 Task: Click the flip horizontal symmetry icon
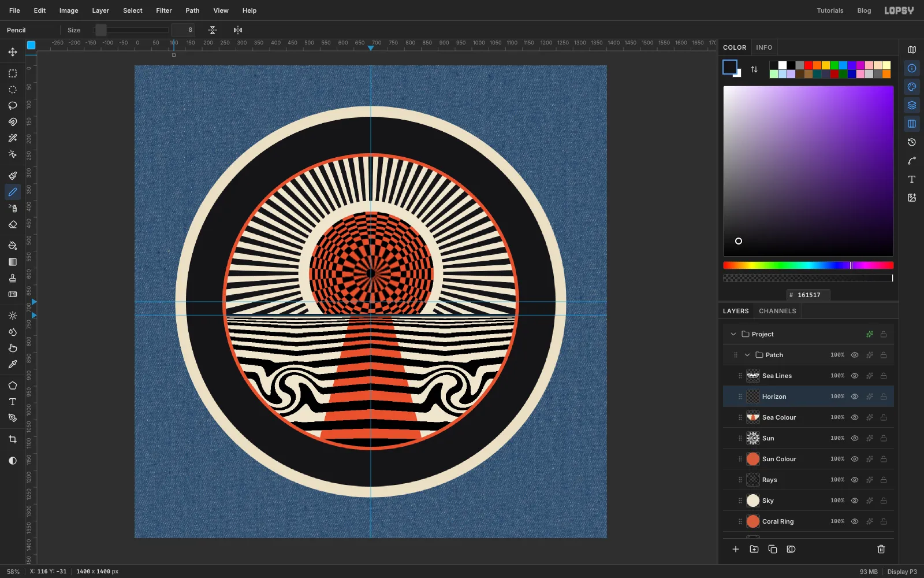(x=238, y=30)
